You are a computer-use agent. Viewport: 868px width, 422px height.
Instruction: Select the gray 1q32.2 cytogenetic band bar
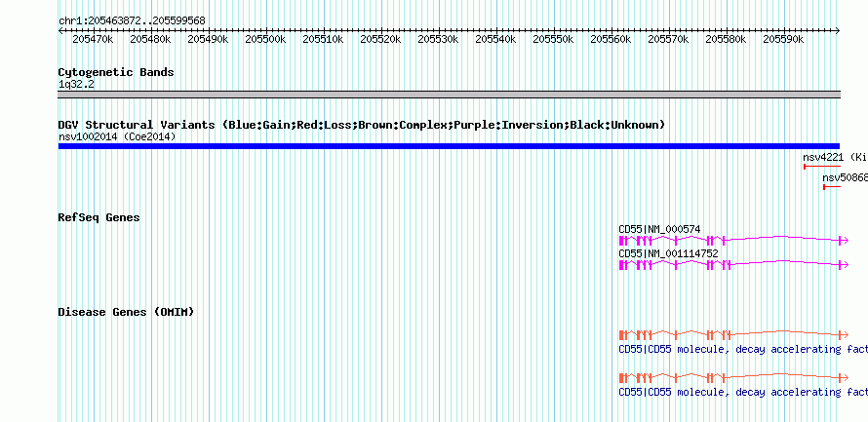(449, 95)
